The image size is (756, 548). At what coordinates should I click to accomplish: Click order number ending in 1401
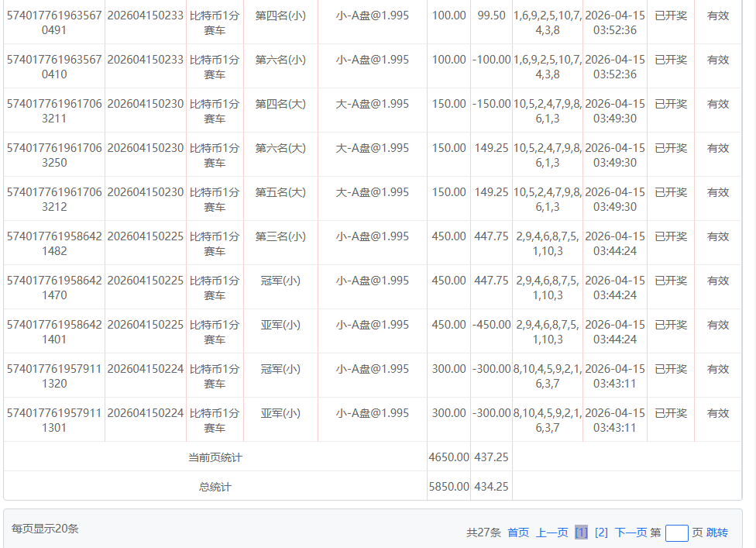pyautogui.click(x=53, y=332)
